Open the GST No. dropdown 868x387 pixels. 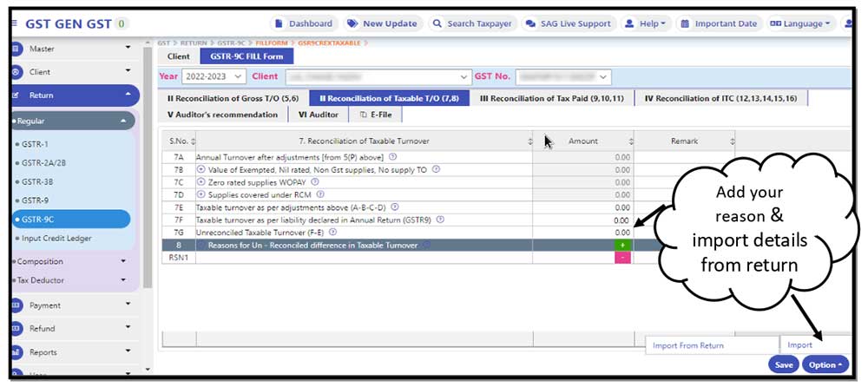pos(563,77)
